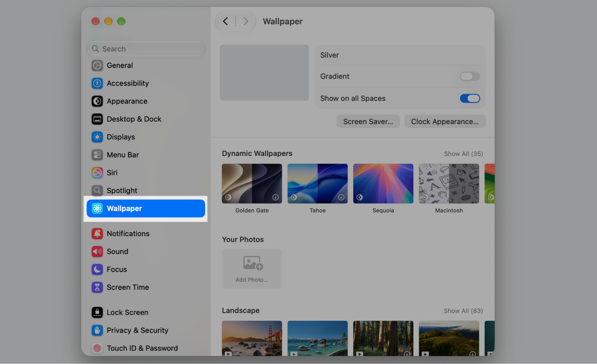Click the Silver wallpaper name label
This screenshot has width=597, height=364.
(329, 55)
